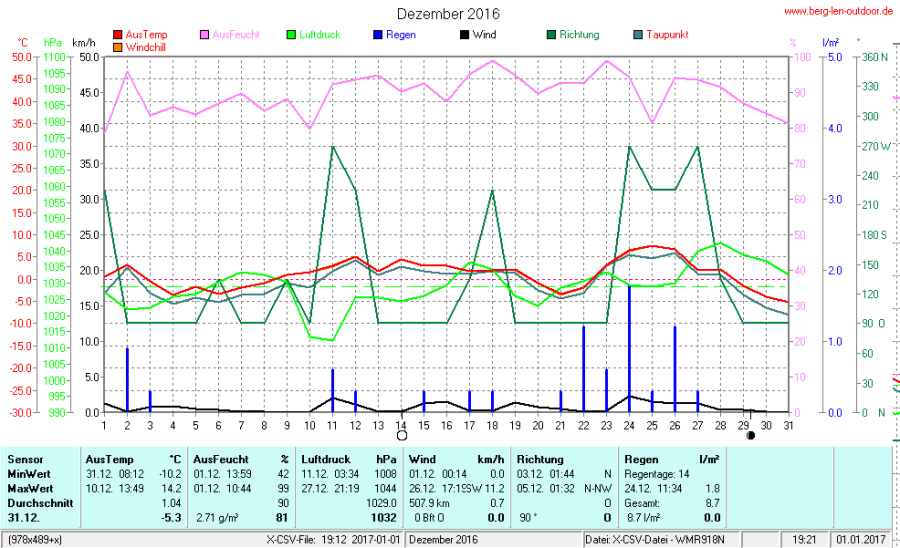Click the red AusTemp legend swatch
This screenshot has height=548, width=900.
point(119,35)
